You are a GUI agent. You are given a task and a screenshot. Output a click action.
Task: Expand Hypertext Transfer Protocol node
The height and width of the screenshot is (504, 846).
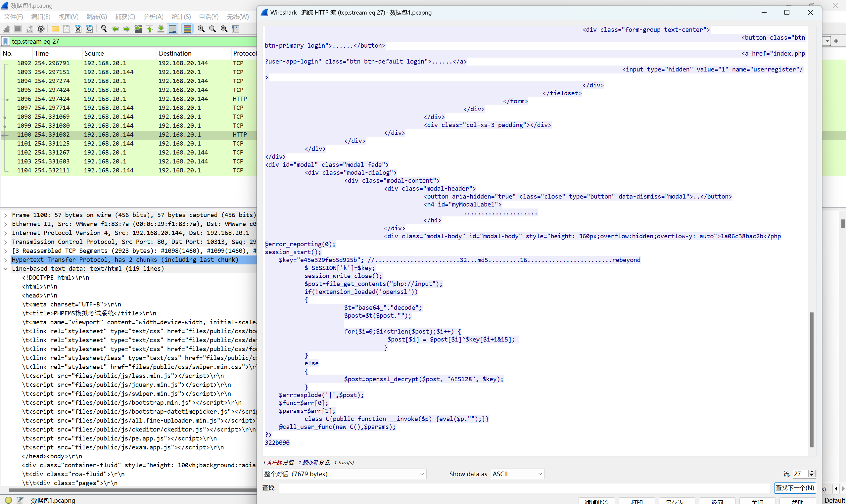point(5,260)
